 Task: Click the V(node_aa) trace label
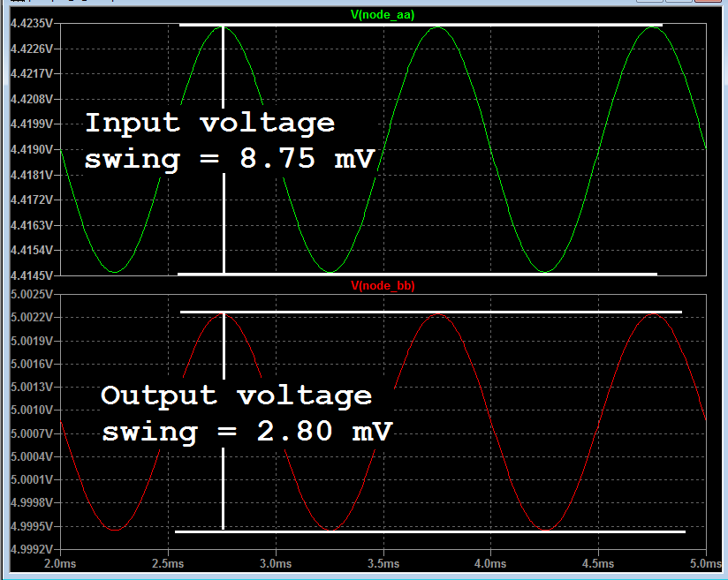point(383,15)
